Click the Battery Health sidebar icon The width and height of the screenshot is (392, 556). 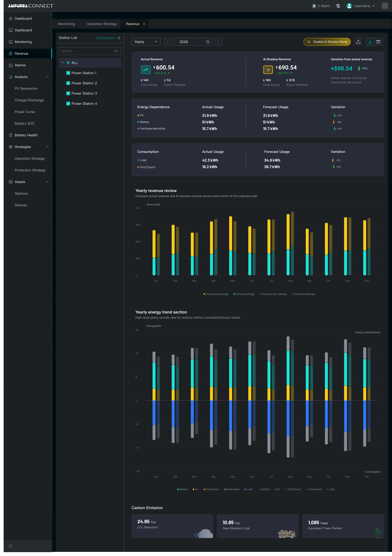(11, 135)
